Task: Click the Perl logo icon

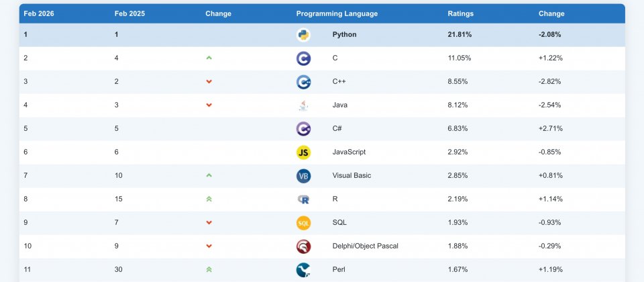Action: pos(303,270)
